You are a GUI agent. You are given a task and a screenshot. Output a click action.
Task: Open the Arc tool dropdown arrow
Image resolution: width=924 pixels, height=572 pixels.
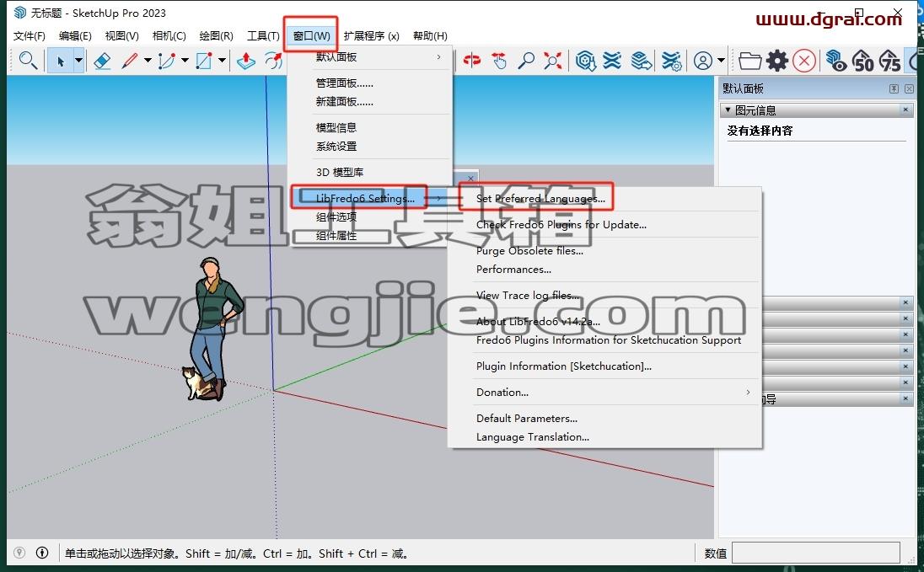(x=185, y=61)
